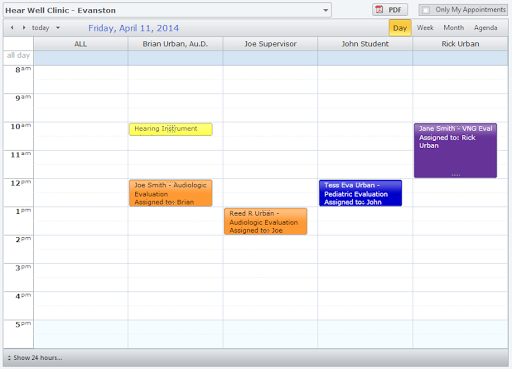Screen dimensions: 512x369
Task: Switch to Week view
Action: tap(425, 28)
